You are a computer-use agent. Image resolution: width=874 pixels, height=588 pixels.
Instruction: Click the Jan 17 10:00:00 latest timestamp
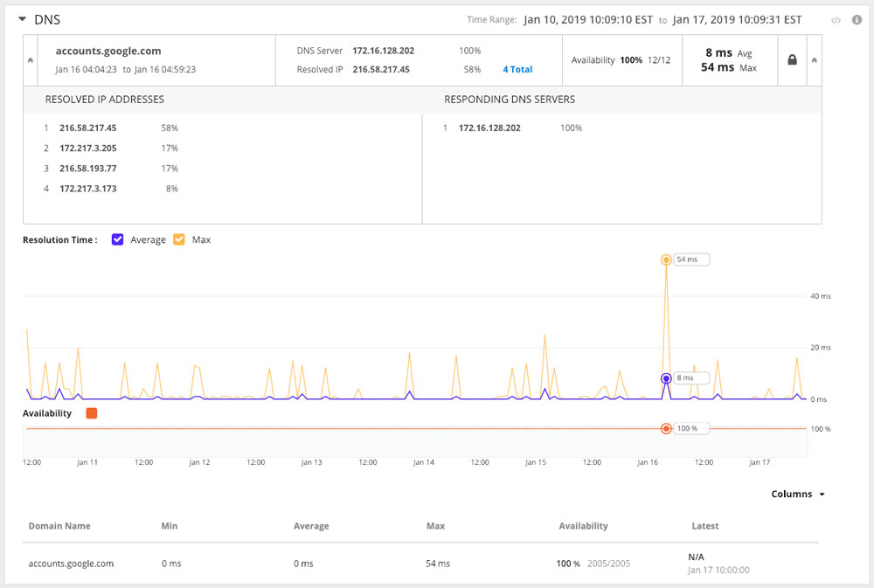pos(718,571)
